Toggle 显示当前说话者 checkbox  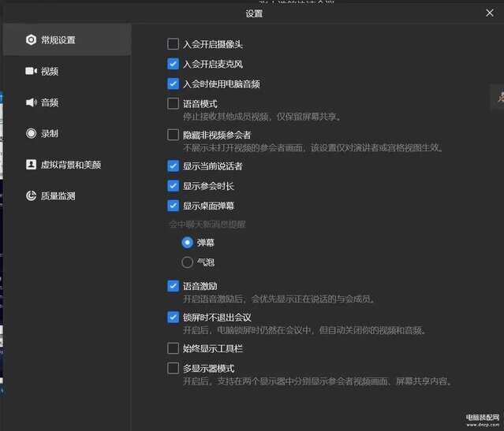(x=173, y=166)
